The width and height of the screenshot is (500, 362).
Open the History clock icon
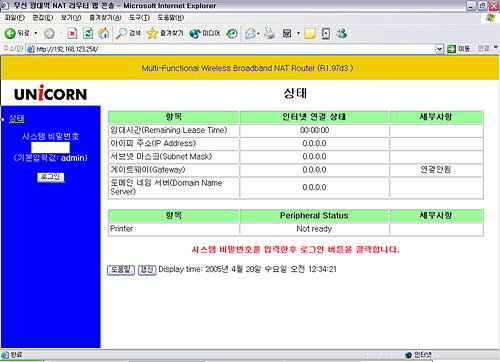click(232, 33)
